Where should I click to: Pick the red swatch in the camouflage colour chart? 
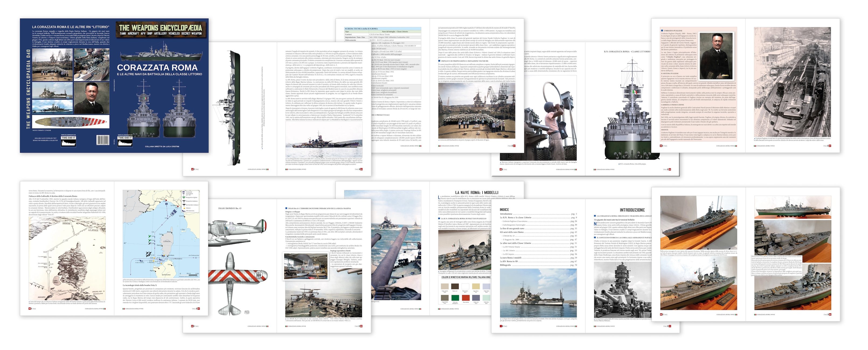(466, 298)
